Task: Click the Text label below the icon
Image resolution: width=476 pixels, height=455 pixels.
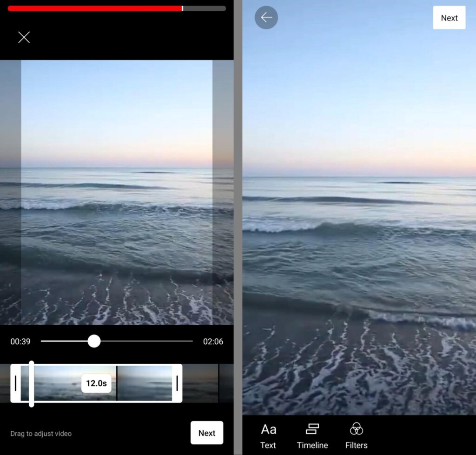Action: (x=268, y=445)
